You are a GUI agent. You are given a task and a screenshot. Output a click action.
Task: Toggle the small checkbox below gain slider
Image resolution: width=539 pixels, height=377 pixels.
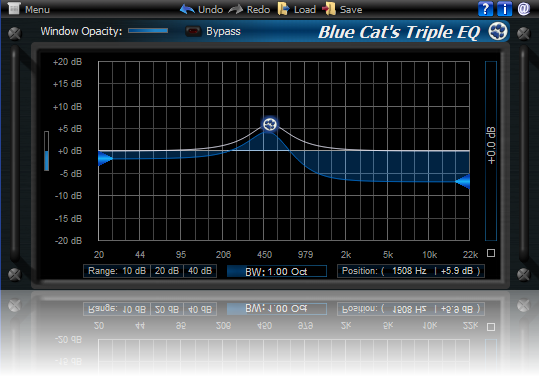click(491, 253)
